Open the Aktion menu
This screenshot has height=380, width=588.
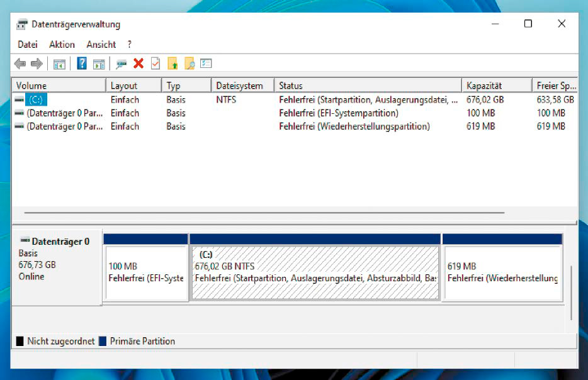tap(62, 45)
